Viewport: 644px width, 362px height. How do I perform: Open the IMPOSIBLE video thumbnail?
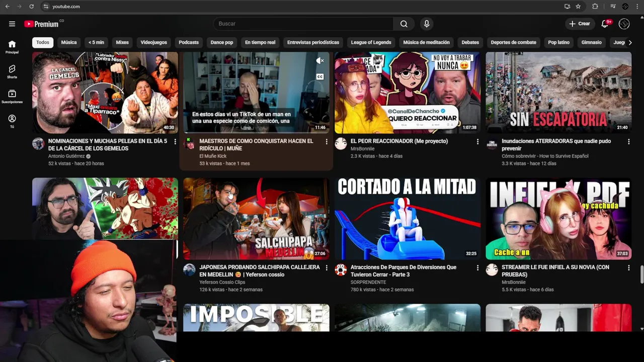pos(256,318)
